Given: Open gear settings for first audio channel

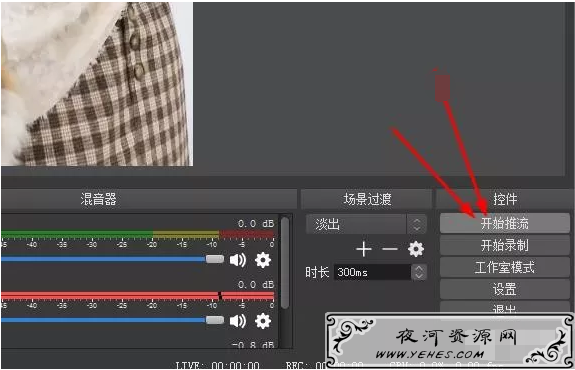Looking at the screenshot, I should (x=263, y=260).
